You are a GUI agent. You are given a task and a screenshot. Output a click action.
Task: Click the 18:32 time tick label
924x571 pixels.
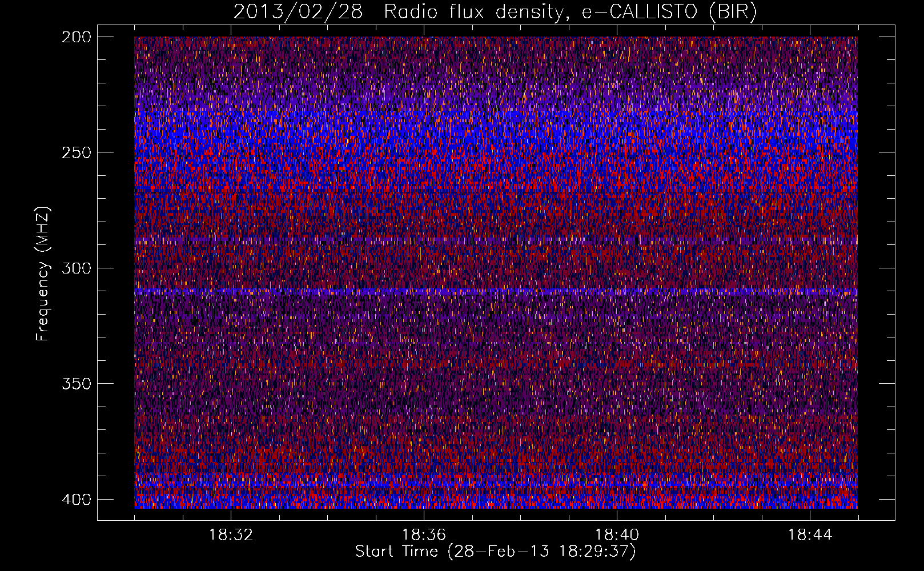pos(231,535)
